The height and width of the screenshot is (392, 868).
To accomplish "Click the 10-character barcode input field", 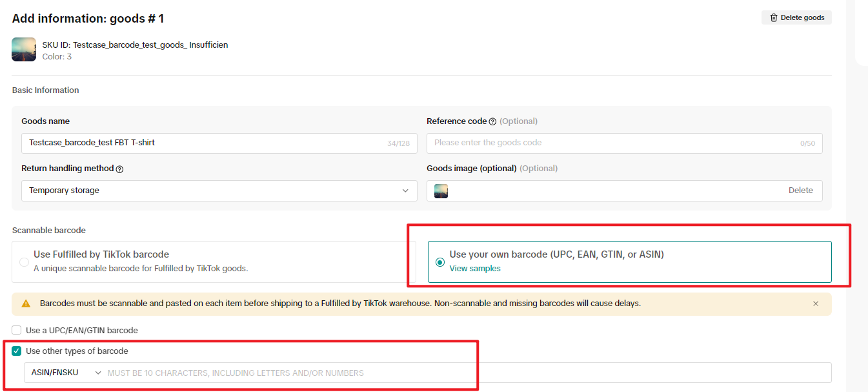I will (465, 373).
